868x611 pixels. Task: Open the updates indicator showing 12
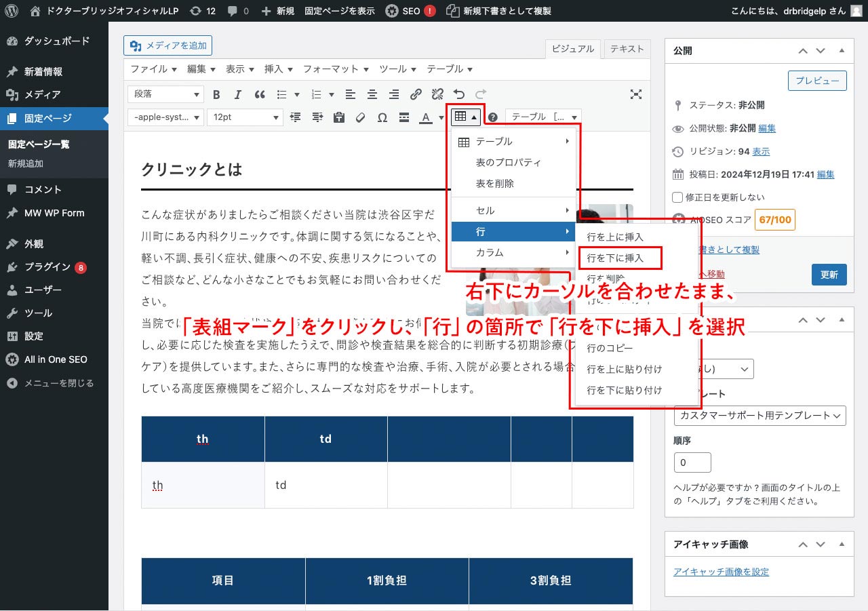pyautogui.click(x=203, y=11)
